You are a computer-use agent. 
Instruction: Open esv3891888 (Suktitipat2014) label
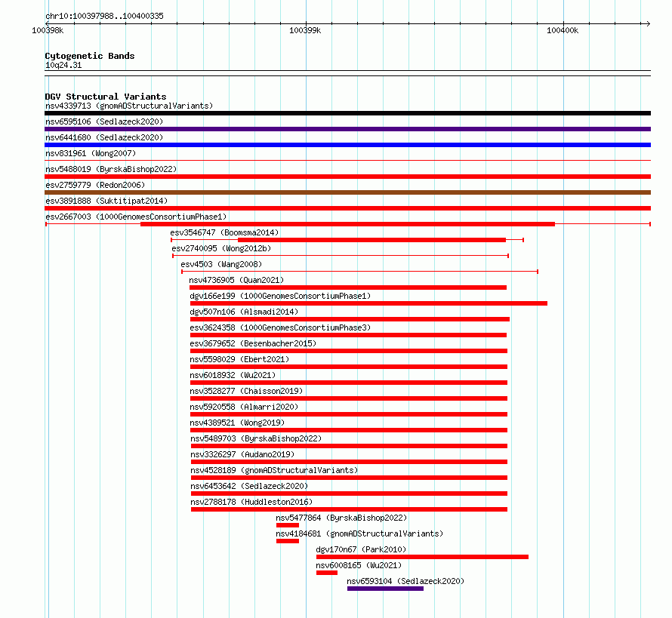pyautogui.click(x=106, y=201)
